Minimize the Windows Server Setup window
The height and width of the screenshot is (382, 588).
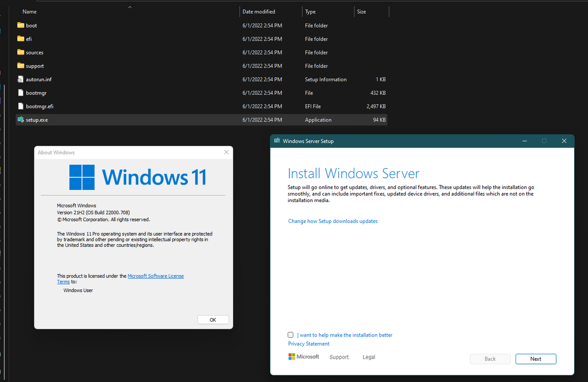point(525,141)
